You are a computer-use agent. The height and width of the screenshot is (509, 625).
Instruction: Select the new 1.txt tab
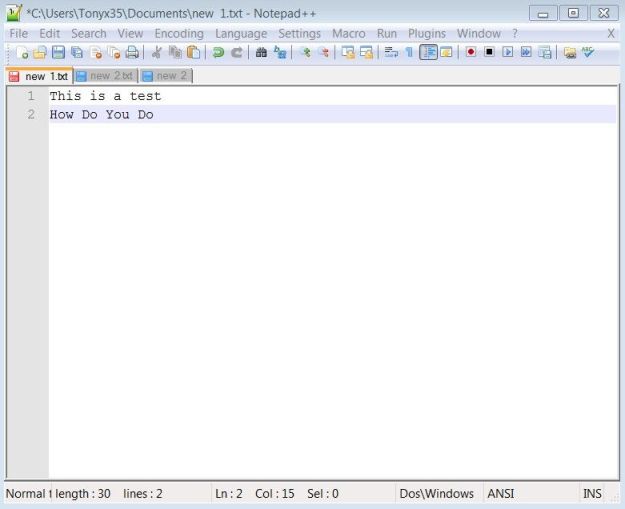pyautogui.click(x=39, y=76)
